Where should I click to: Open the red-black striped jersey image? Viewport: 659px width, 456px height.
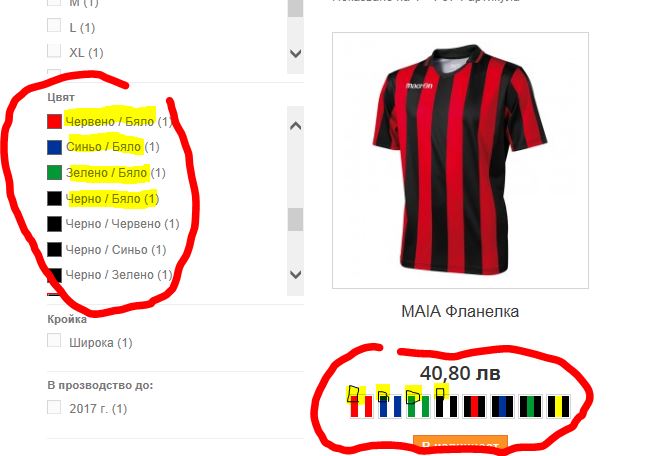(x=460, y=160)
